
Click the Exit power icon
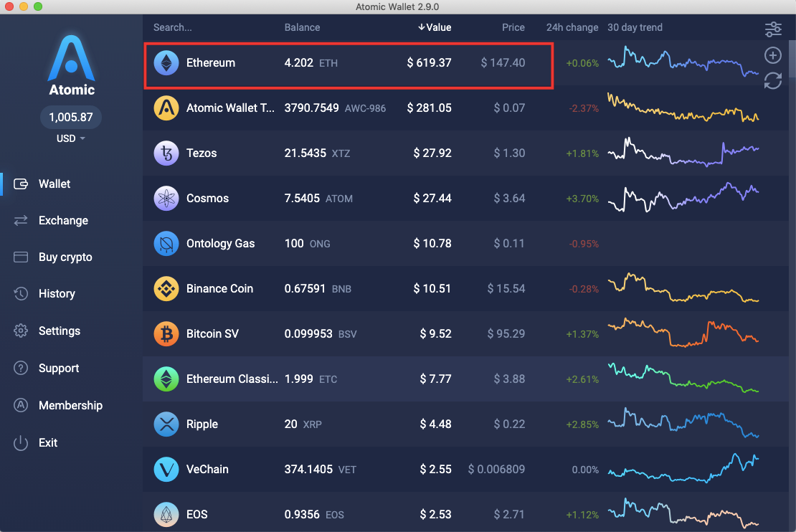(21, 442)
